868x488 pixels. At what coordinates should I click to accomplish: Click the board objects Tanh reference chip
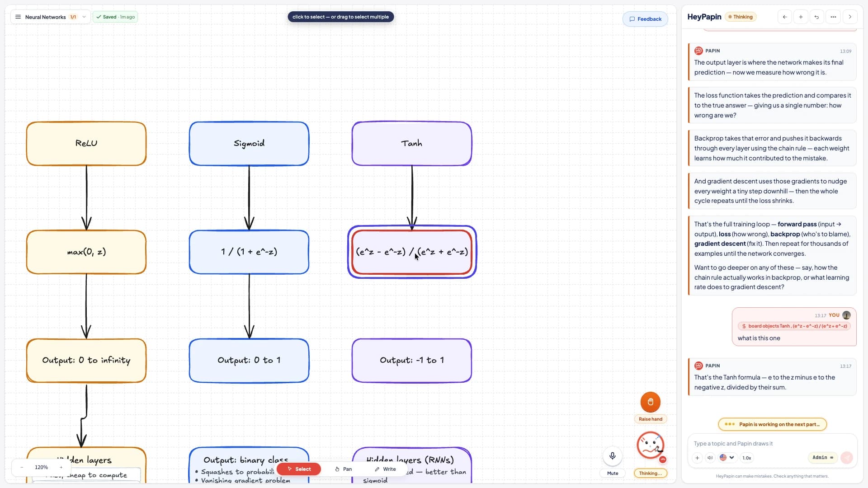pos(794,326)
